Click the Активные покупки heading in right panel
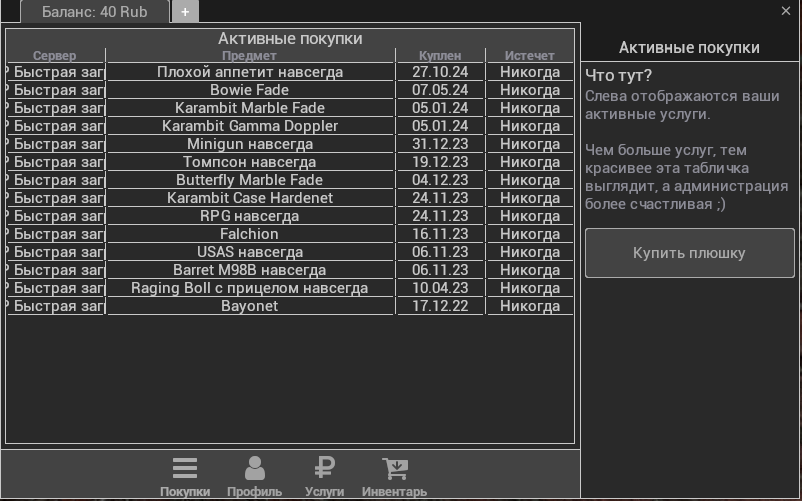This screenshot has height=501, width=802. pos(689,48)
